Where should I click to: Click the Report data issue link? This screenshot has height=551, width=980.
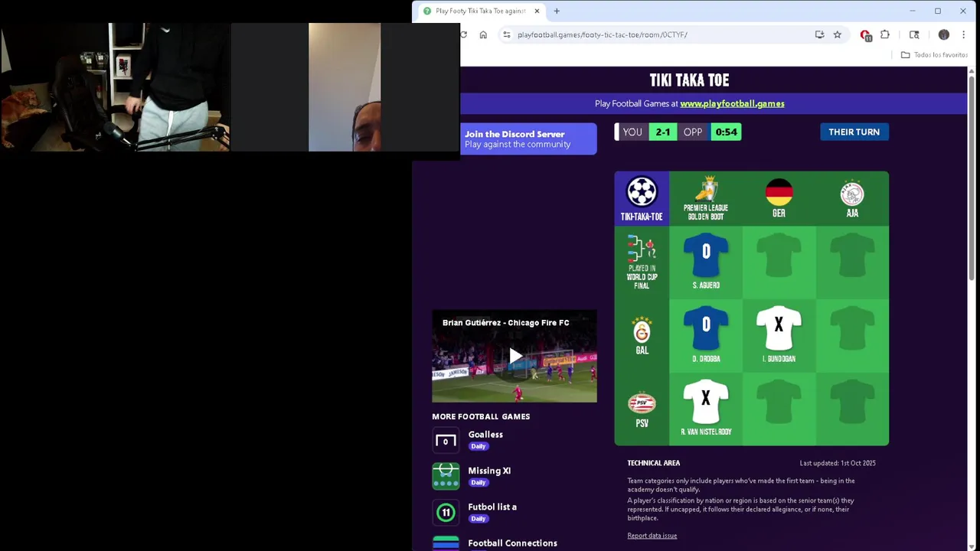tap(652, 536)
